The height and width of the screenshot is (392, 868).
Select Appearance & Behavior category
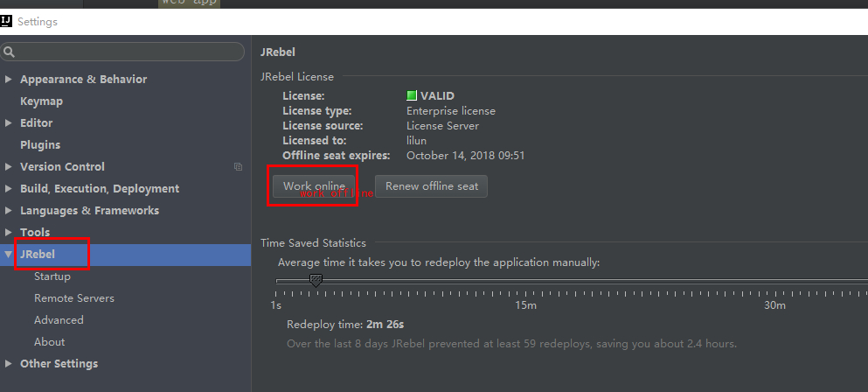84,80
